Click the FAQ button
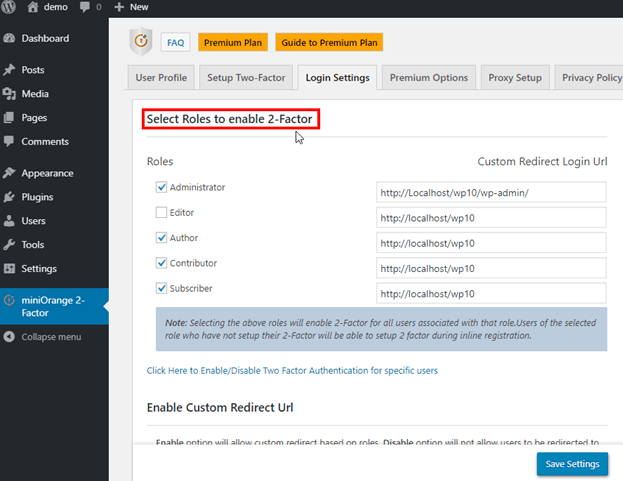 [176, 42]
